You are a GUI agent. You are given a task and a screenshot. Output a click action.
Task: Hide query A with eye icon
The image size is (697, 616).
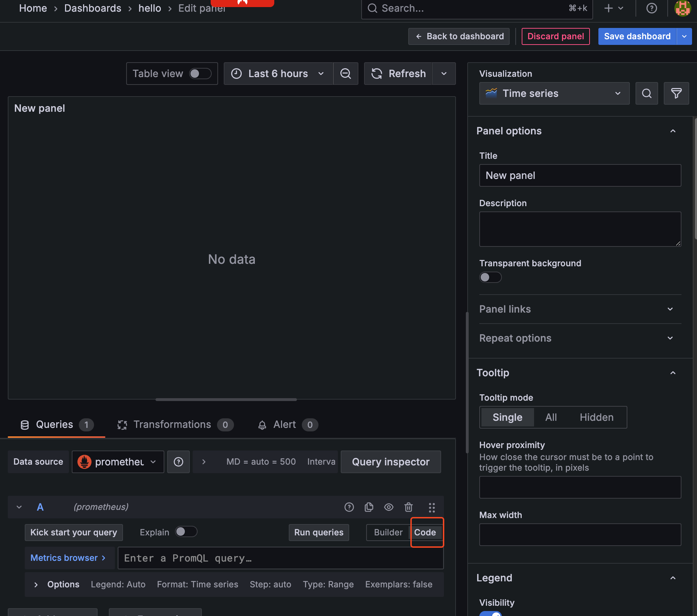[x=388, y=507]
